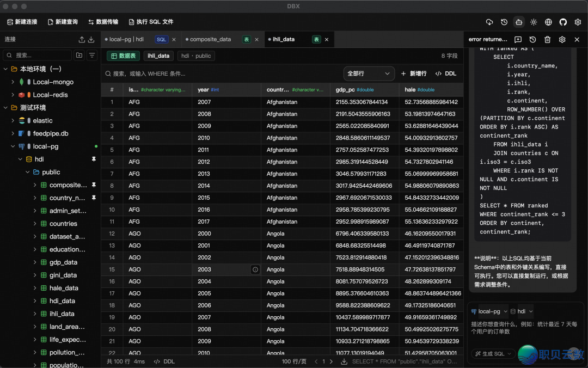Expand the elastic connection
588x368 pixels.
point(13,120)
